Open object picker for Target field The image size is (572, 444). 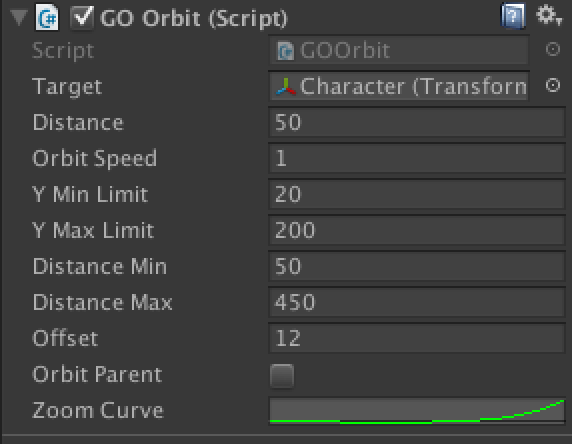[x=553, y=85]
